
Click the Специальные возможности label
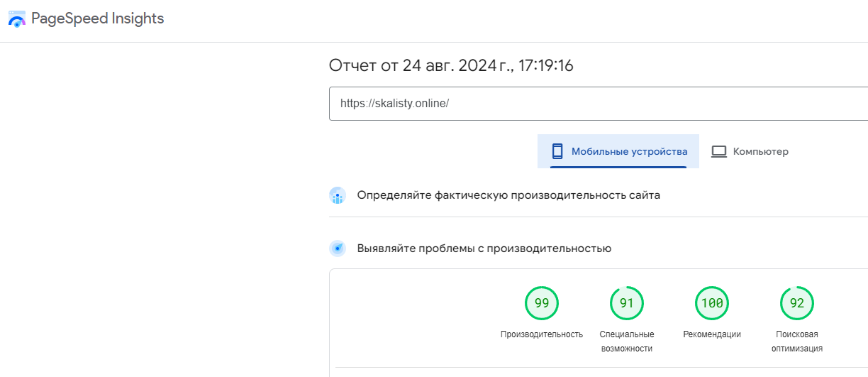627,342
